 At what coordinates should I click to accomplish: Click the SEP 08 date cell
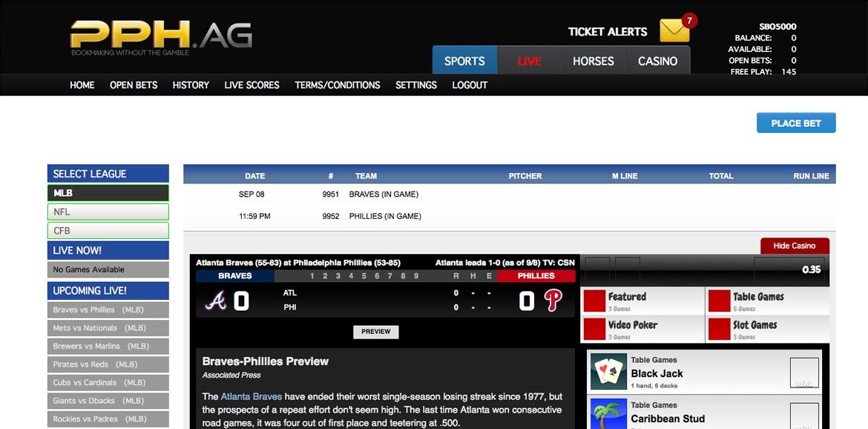(251, 194)
